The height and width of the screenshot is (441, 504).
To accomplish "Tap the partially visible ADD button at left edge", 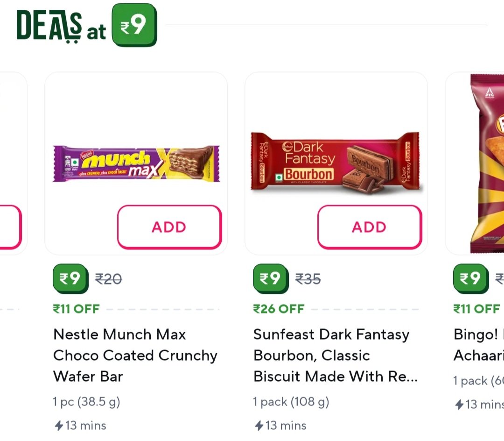I will [x=9, y=227].
